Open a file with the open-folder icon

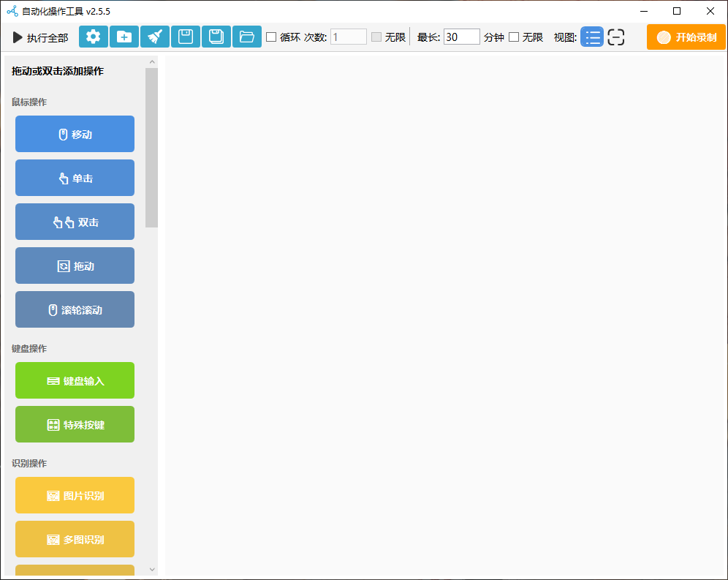click(247, 37)
